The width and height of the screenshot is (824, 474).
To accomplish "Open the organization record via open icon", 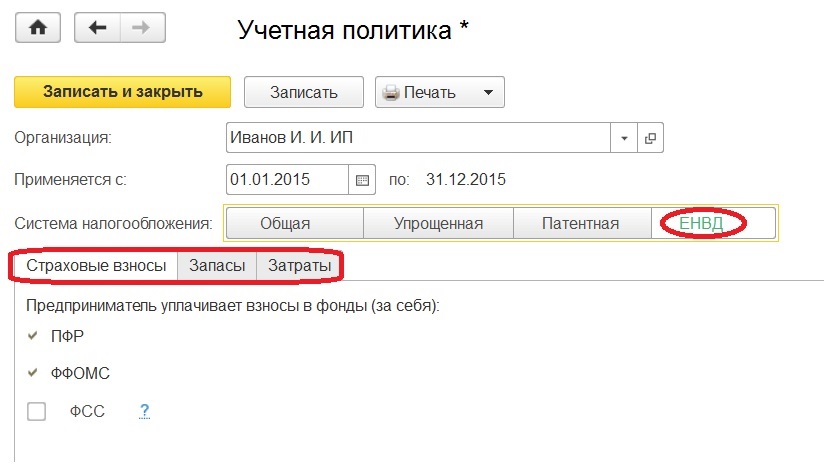I will (x=650, y=138).
